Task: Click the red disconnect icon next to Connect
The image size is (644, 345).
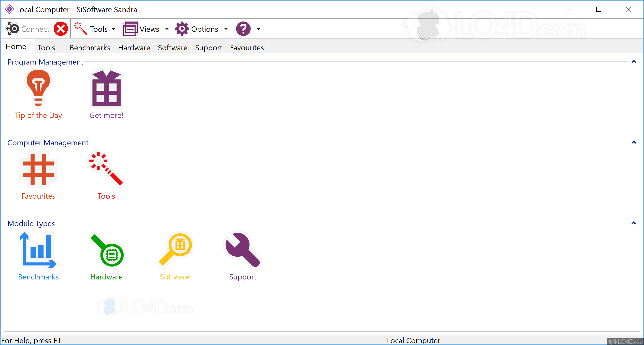Action: coord(61,28)
